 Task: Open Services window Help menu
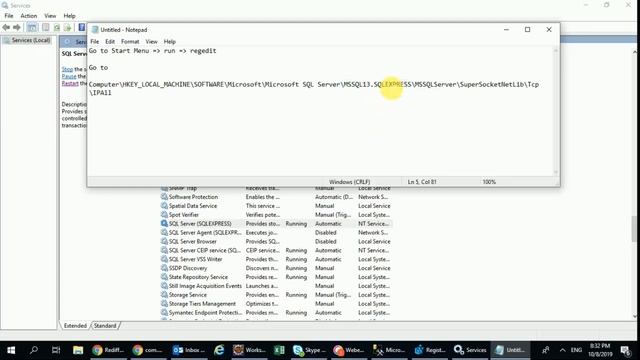69,16
